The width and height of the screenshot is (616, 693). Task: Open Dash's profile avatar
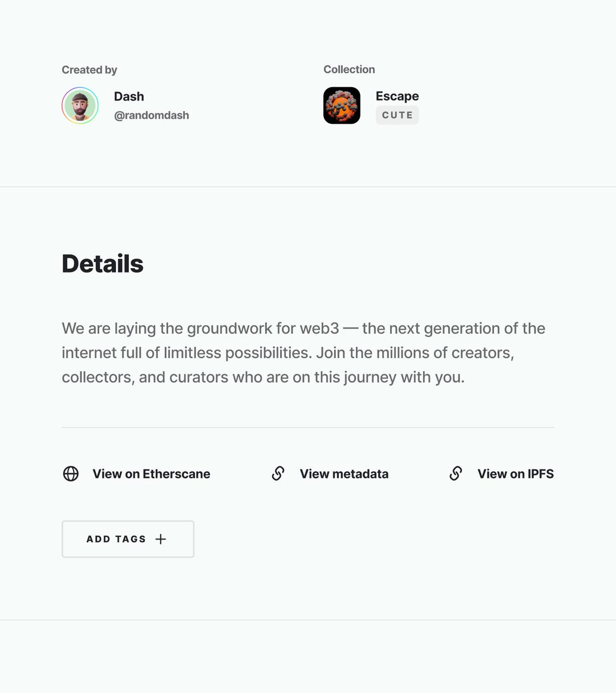pos(80,106)
